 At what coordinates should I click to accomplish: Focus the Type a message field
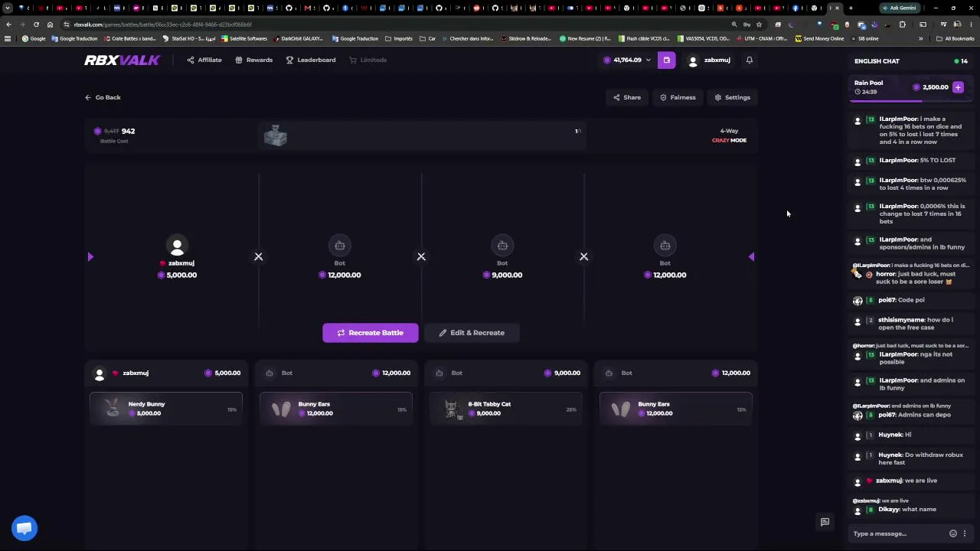(897, 533)
